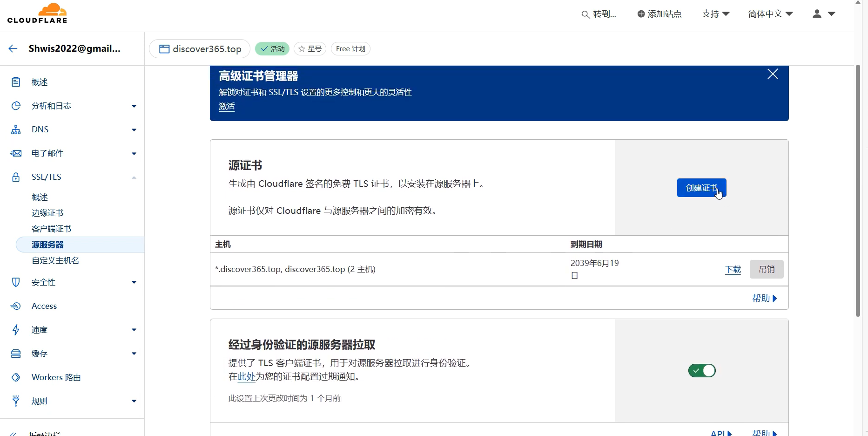Click the Workers 路由 diamond icon

[x=16, y=377]
